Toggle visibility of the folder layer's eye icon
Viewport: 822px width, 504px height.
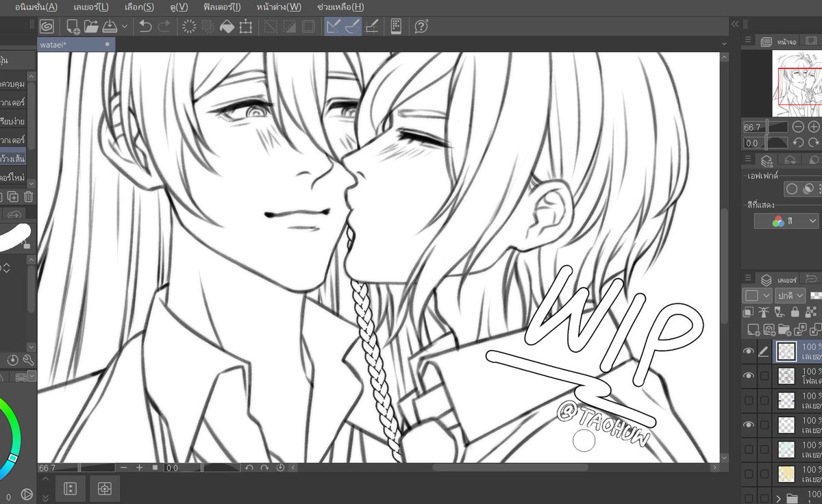[748, 375]
